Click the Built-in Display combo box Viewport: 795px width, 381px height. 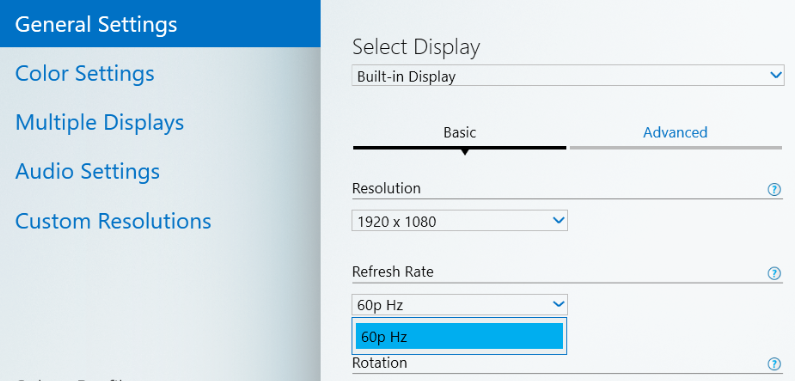[x=568, y=76]
